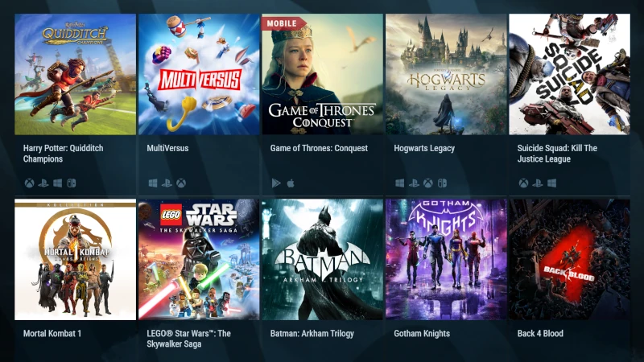Open the Mortal Kombat 1 cover image
The width and height of the screenshot is (644, 362).
tap(75, 259)
